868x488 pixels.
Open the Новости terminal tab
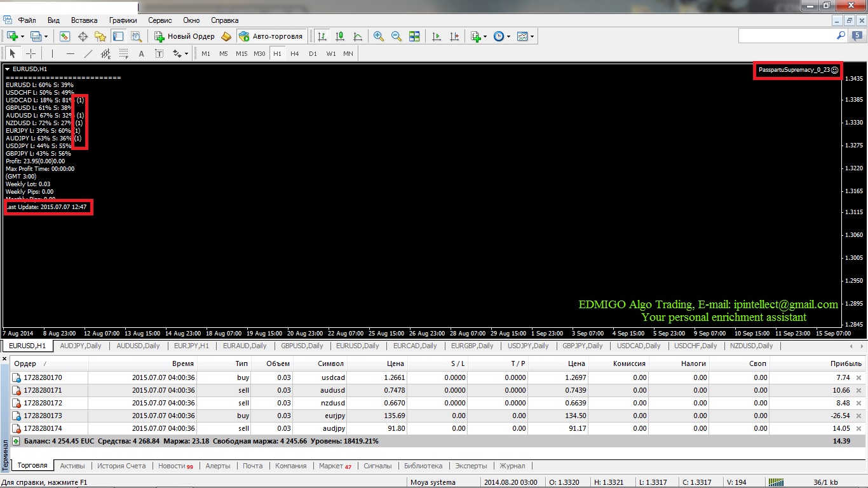(x=175, y=466)
